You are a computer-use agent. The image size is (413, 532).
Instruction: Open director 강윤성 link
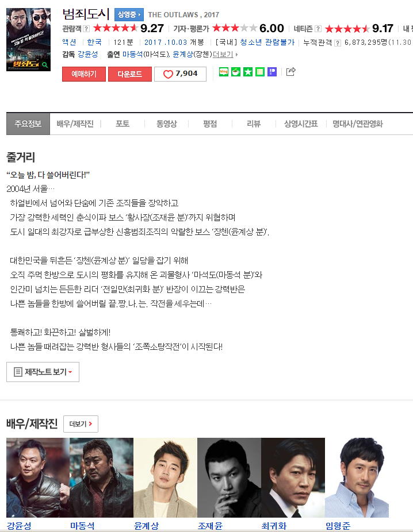(x=87, y=54)
